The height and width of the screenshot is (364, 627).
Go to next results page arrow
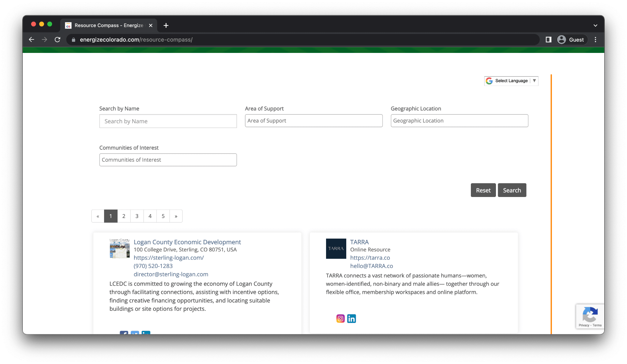176,216
